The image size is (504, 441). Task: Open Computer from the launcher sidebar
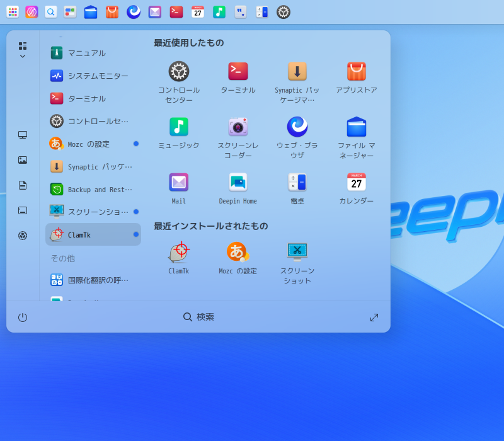[x=23, y=135]
